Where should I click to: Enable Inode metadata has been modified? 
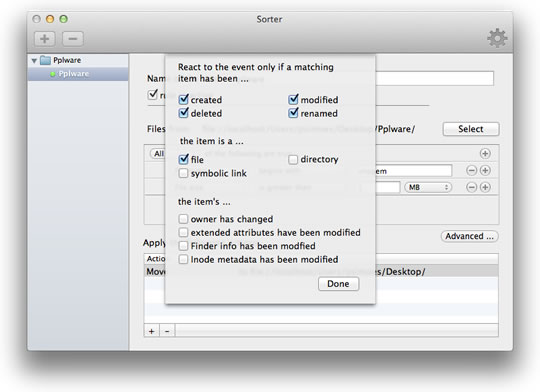(184, 259)
